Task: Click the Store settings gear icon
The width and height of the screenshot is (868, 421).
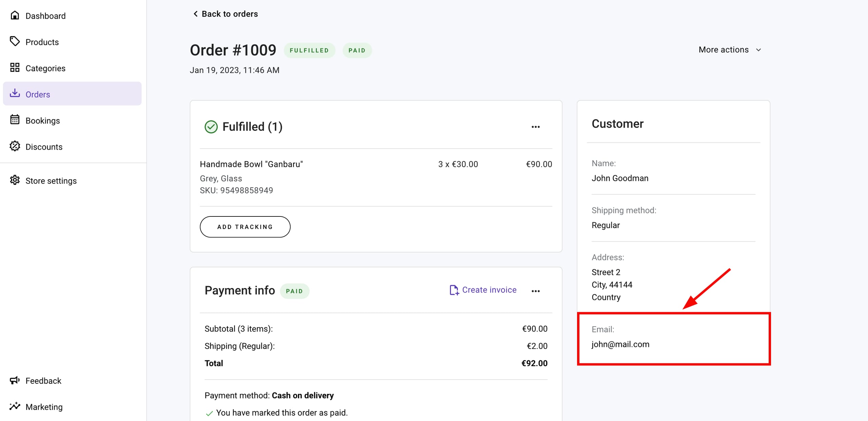Action: (x=15, y=180)
